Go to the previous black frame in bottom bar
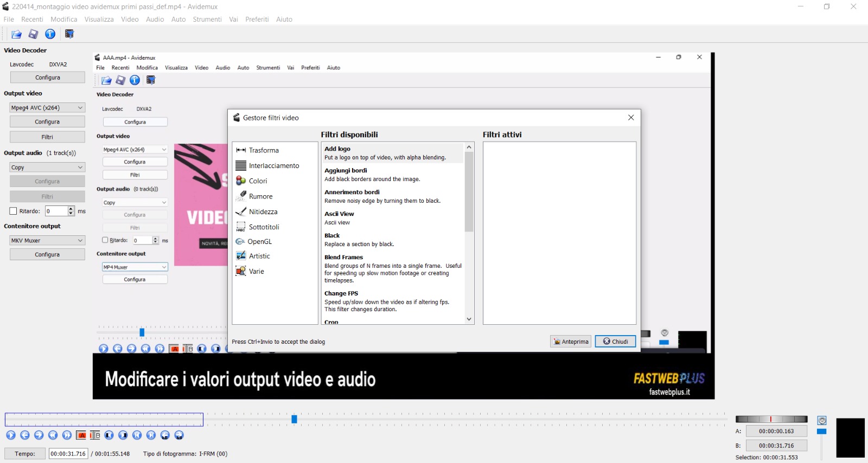Image resolution: width=868 pixels, height=463 pixels. click(x=109, y=435)
